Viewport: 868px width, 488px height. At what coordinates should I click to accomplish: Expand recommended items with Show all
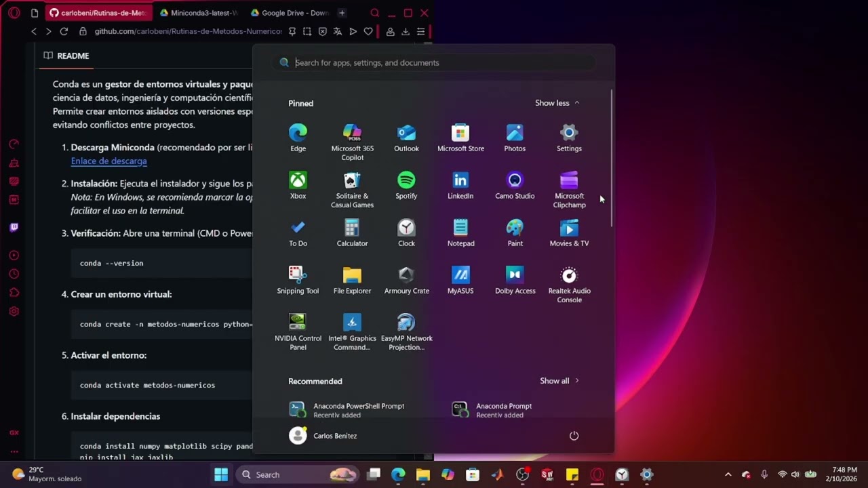click(x=559, y=381)
